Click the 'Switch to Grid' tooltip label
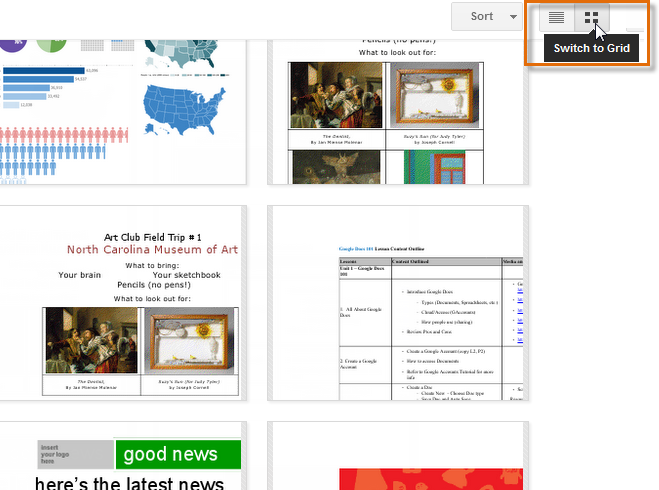This screenshot has width=659, height=490. tap(591, 49)
